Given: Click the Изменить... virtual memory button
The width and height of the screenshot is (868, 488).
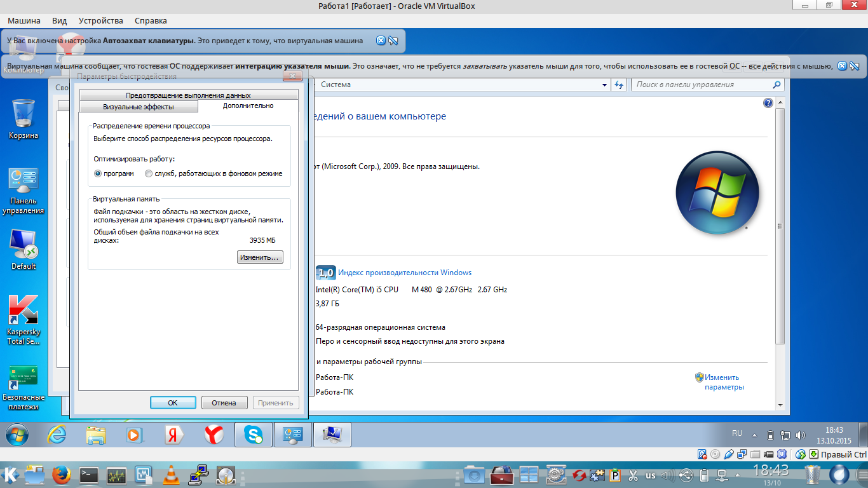Looking at the screenshot, I should click(x=260, y=257).
